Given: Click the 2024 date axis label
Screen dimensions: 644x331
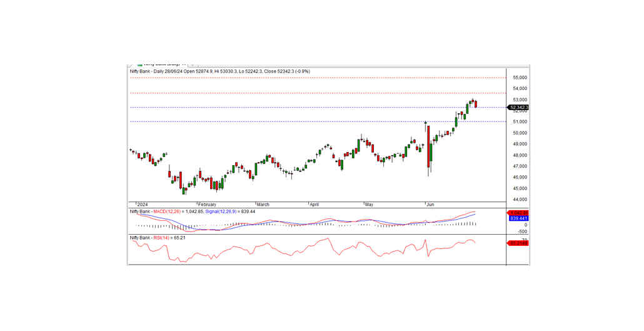Looking at the screenshot, I should (x=142, y=205).
